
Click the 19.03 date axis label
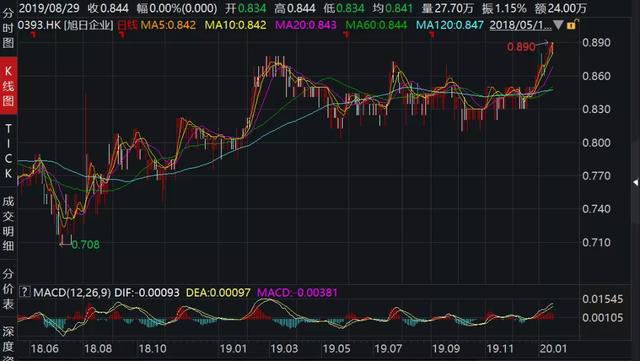tap(284, 349)
